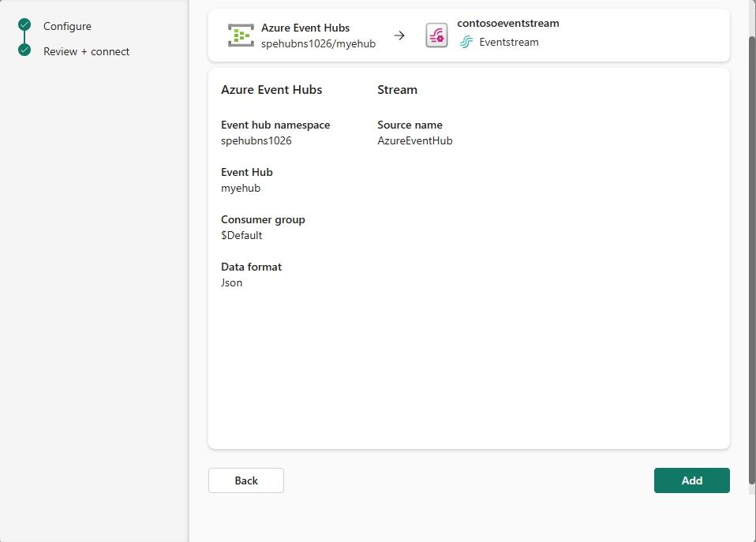Click the vertical scrollbar on the right
This screenshot has height=542, width=756.
click(752, 260)
